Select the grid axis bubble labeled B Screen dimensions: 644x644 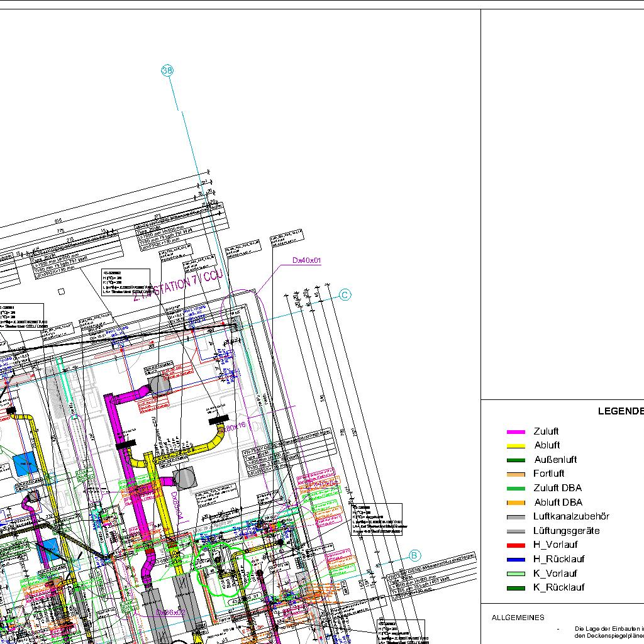[x=414, y=555]
